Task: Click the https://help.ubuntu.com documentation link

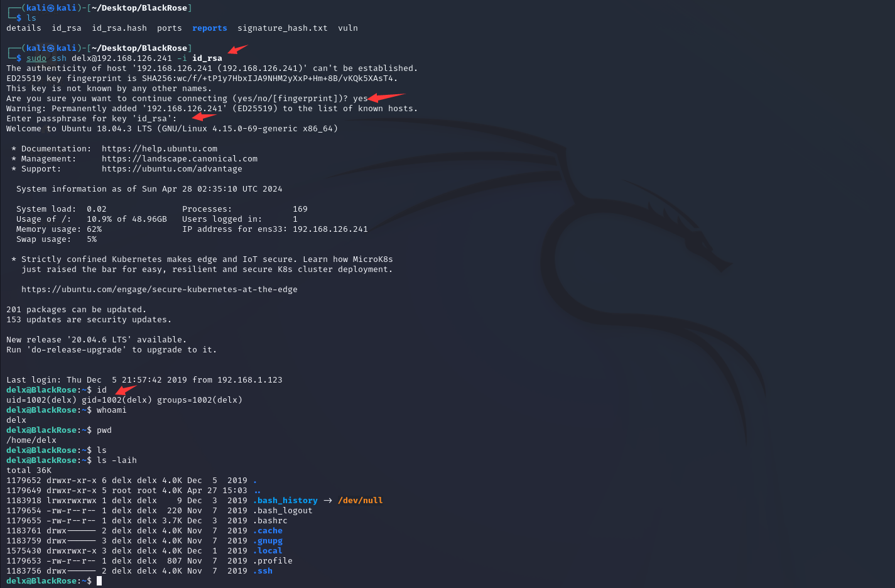Action: click(160, 149)
